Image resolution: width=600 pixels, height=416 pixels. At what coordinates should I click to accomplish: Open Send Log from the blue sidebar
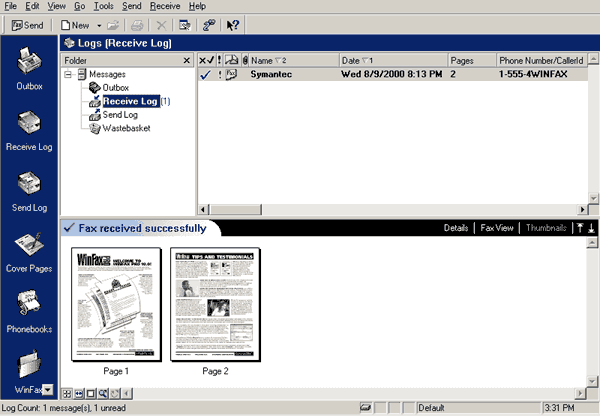(x=29, y=191)
